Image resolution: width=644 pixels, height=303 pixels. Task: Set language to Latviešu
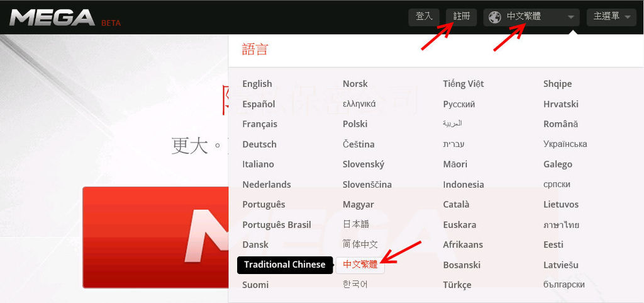pos(560,265)
